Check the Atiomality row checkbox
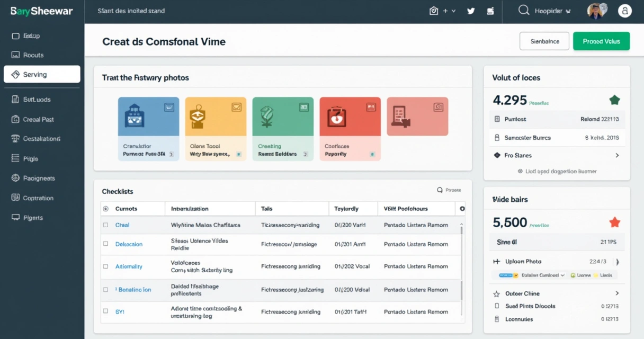Viewport: 644px width, 339px height. pyautogui.click(x=105, y=266)
